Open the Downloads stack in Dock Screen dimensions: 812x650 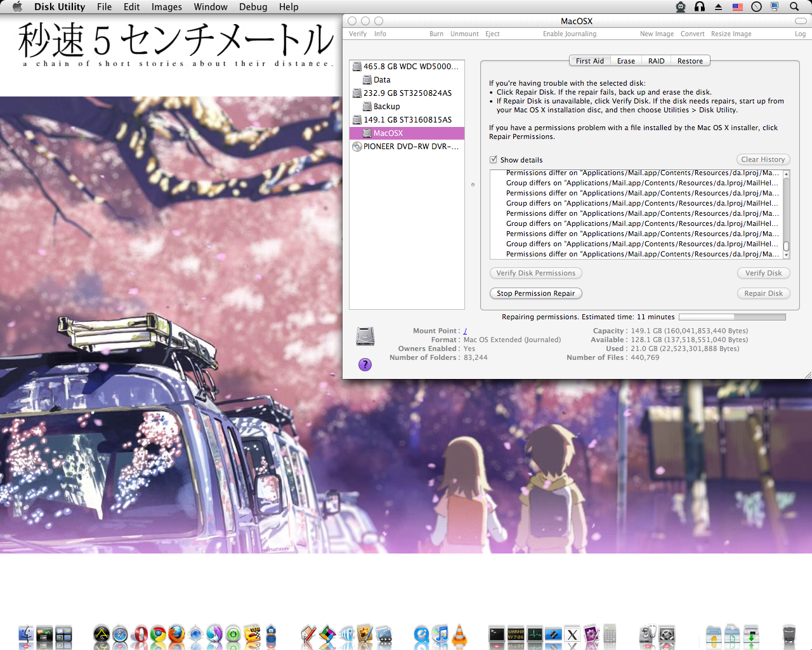(751, 635)
